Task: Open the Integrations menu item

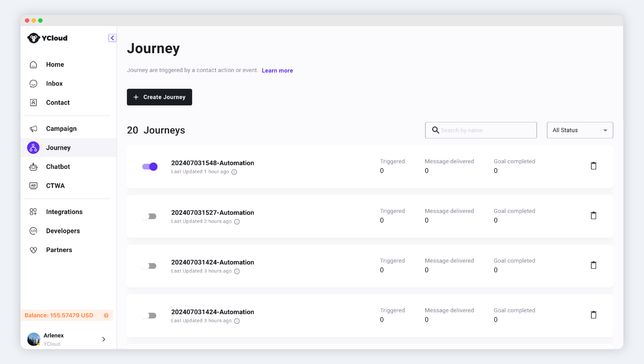Action: [x=64, y=212]
